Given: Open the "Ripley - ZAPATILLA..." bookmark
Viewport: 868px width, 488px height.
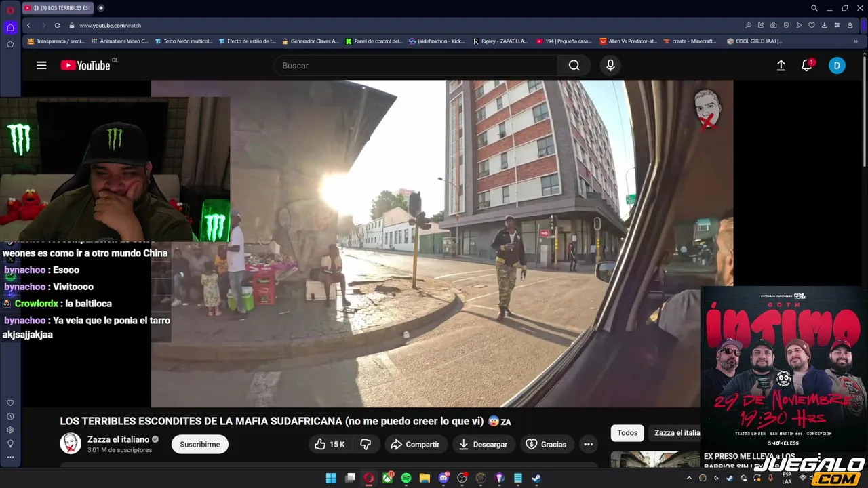Looking at the screenshot, I should (500, 41).
